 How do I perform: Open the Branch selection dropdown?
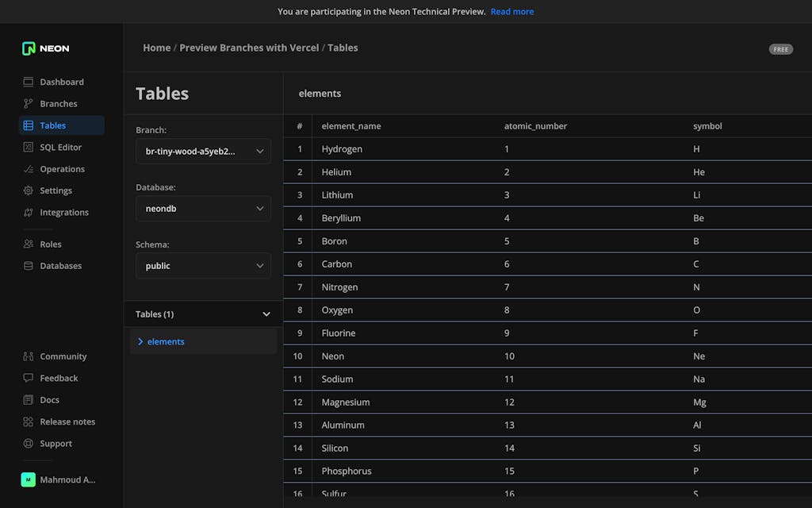point(203,152)
